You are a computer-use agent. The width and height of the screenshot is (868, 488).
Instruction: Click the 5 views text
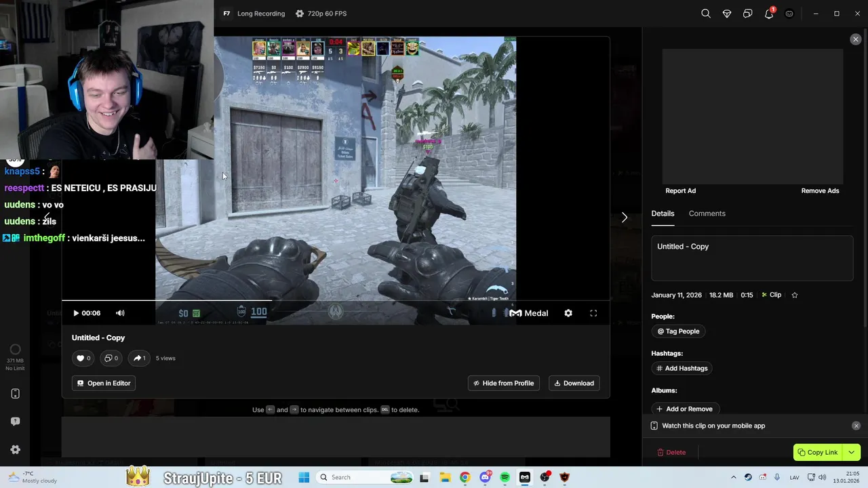[x=165, y=358]
